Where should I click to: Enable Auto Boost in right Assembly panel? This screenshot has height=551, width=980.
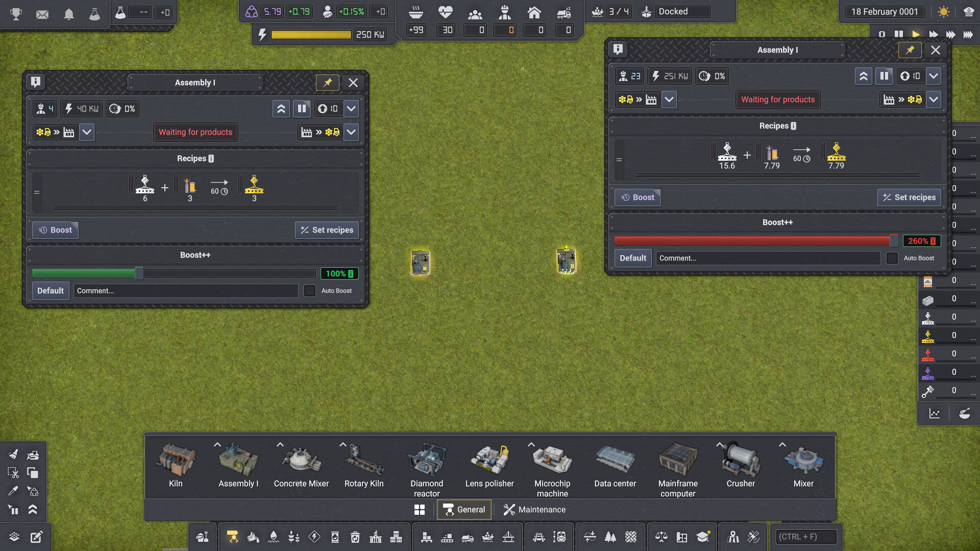(x=892, y=258)
